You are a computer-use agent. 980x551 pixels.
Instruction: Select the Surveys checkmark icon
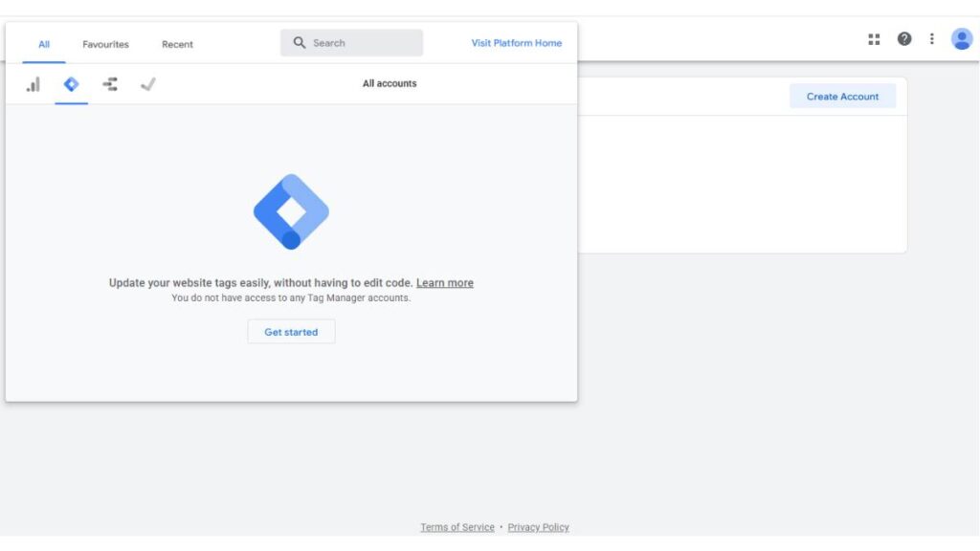click(x=148, y=84)
